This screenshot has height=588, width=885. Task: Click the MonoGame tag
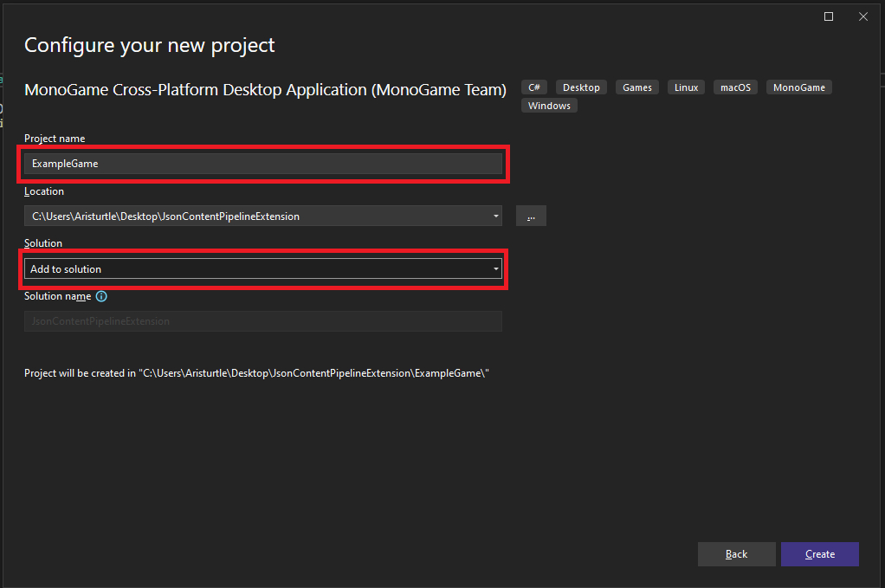[x=798, y=87]
